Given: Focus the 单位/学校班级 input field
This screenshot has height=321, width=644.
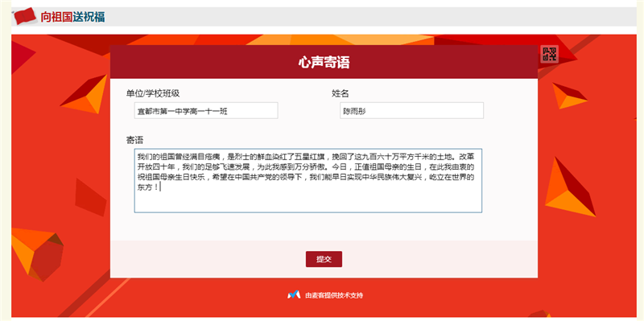Looking at the screenshot, I should click(206, 111).
